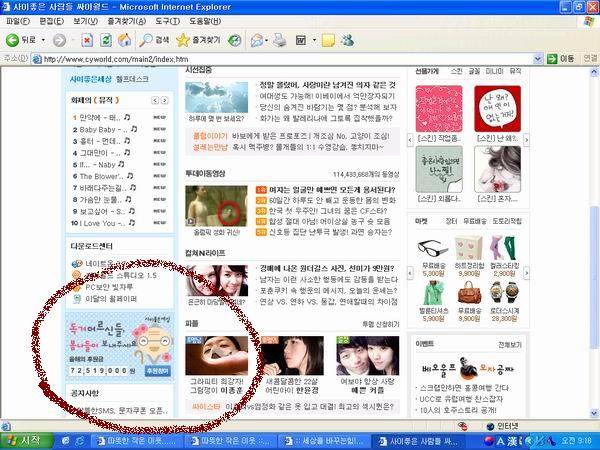Open dropdown arrow beside Mail icon
The width and height of the screenshot is (600, 450).
pos(266,40)
